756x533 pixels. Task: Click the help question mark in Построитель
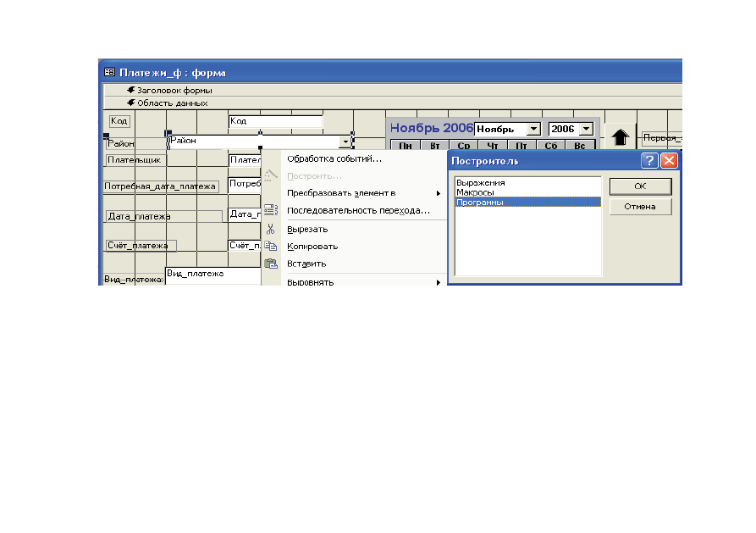(x=649, y=161)
